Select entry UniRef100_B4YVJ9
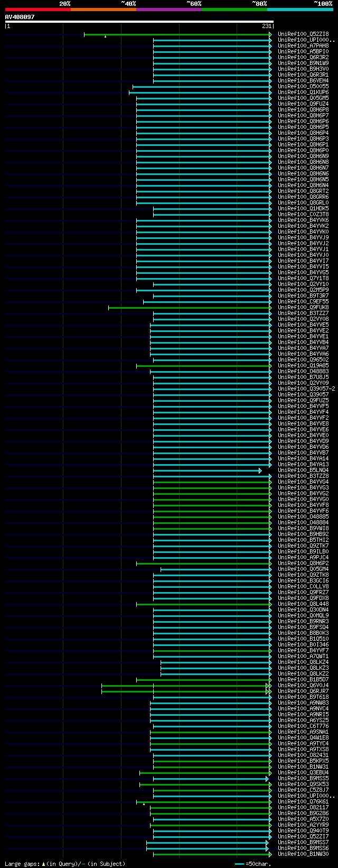The height and width of the screenshot is (868, 338). (x=303, y=237)
